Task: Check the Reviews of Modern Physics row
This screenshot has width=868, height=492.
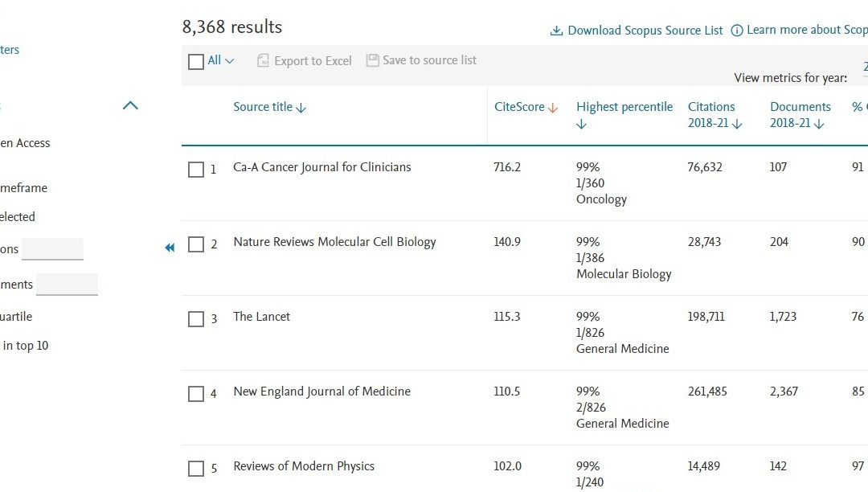Action: (x=195, y=469)
